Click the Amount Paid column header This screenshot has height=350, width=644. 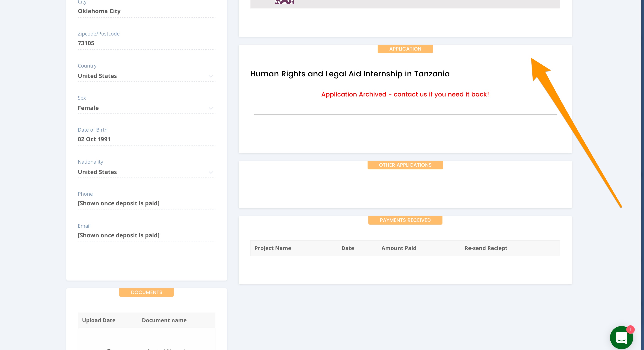[398, 248]
